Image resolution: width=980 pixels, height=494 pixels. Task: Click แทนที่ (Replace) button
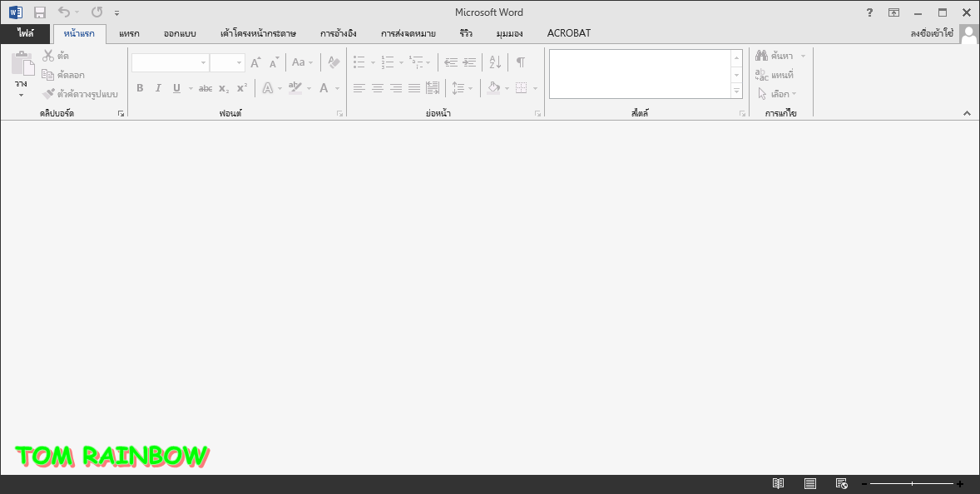(775, 75)
